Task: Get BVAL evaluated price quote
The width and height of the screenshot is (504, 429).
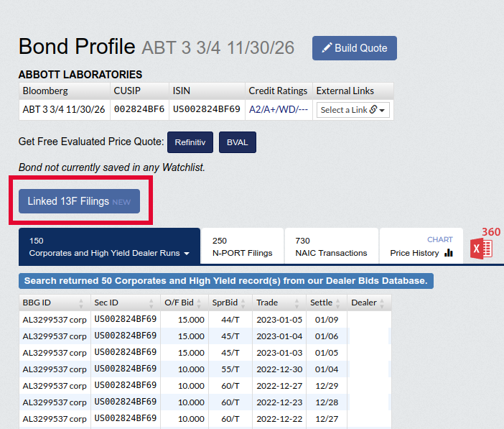Action: coord(237,142)
